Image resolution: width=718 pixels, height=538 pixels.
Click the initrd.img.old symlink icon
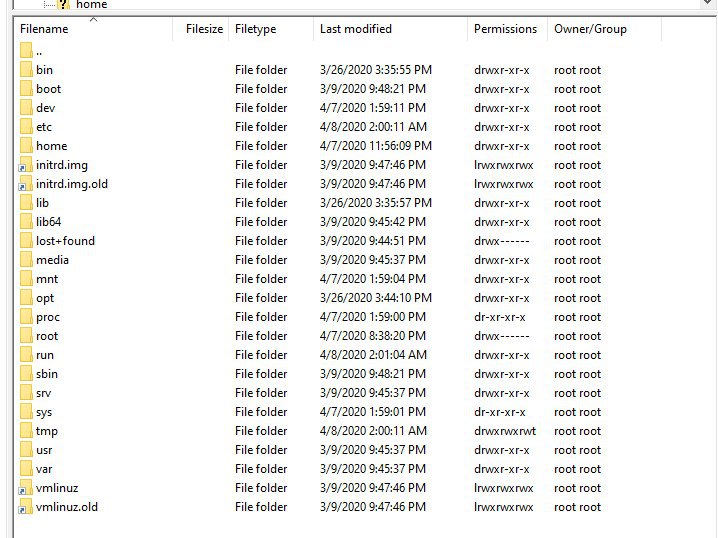pyautogui.click(x=25, y=184)
